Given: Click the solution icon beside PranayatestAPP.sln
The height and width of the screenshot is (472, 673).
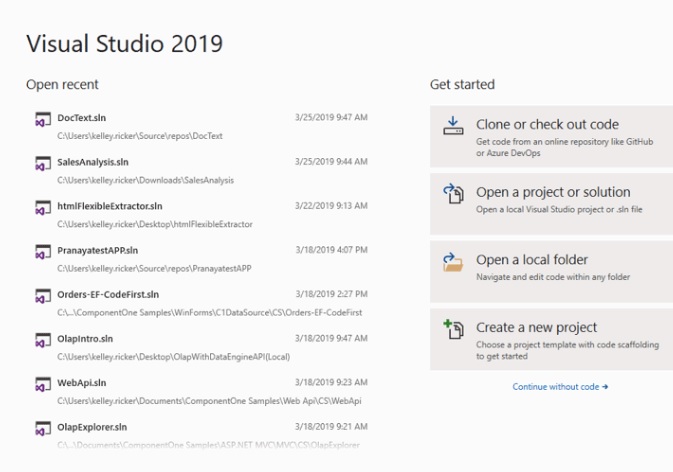Looking at the screenshot, I should click(x=43, y=252).
